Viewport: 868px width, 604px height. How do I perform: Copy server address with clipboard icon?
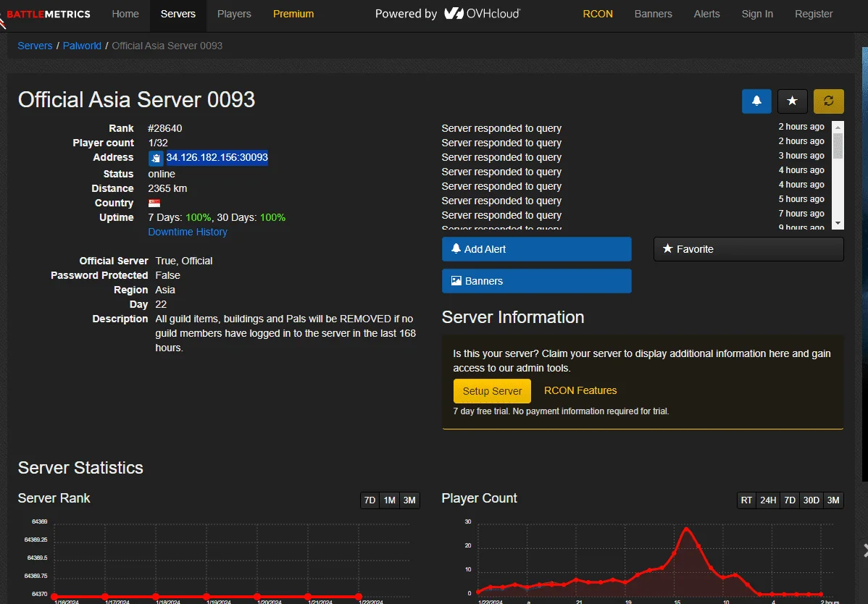point(156,158)
